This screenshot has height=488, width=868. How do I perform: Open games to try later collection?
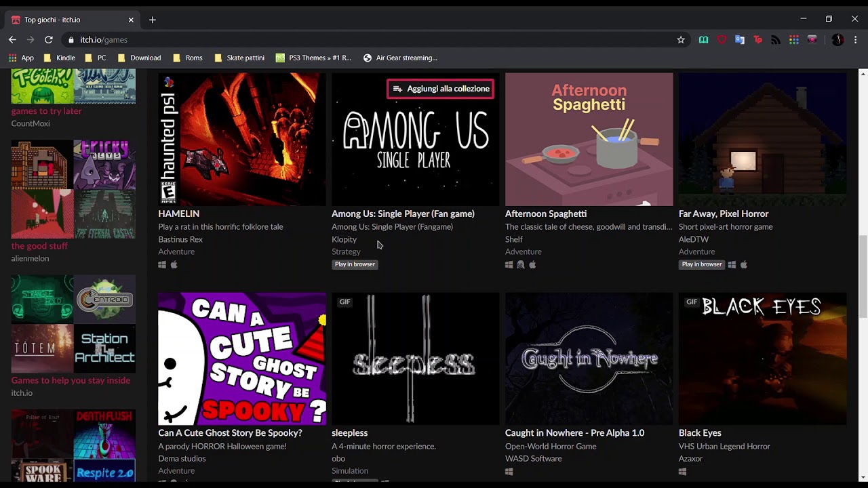[x=46, y=110]
